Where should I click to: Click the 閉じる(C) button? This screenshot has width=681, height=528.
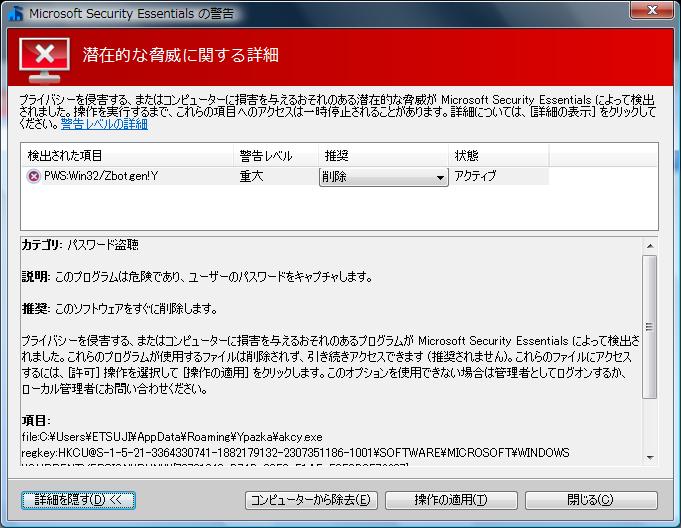point(591,500)
